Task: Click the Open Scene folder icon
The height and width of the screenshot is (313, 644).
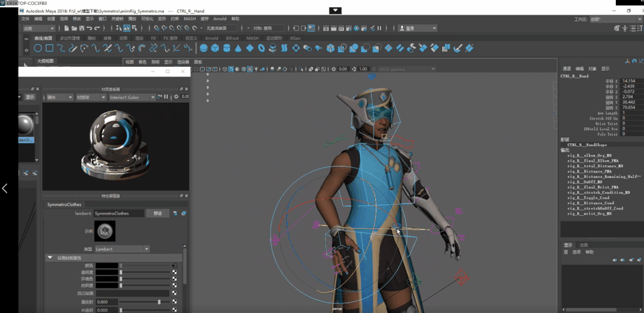Action: click(74, 28)
